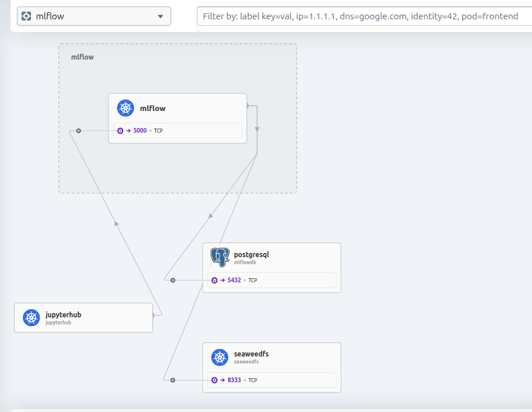The height and width of the screenshot is (412, 532).
Task: Click connector dot left of postgresql port 5432
Action: [173, 280]
